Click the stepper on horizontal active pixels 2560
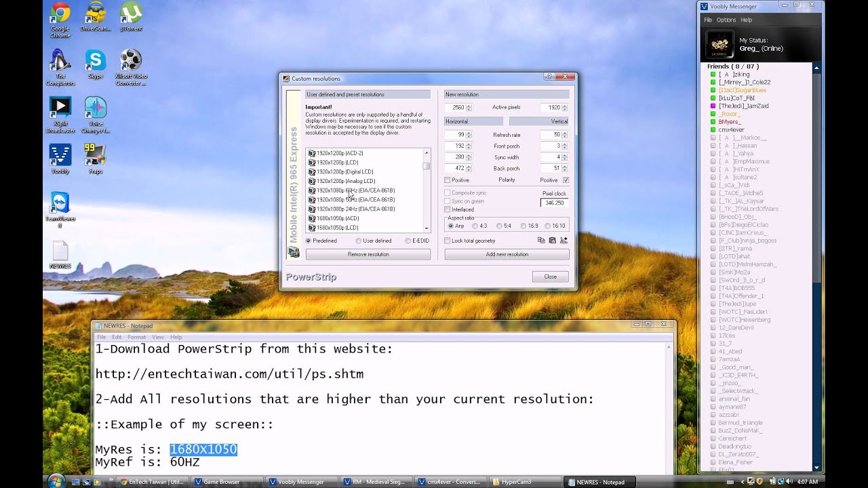The width and height of the screenshot is (868, 488). point(469,108)
